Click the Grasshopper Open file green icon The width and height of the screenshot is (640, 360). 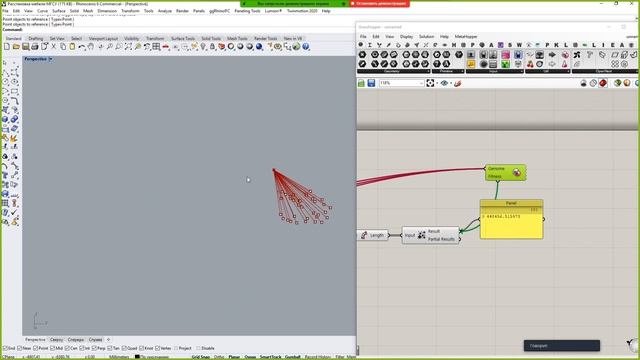(361, 83)
